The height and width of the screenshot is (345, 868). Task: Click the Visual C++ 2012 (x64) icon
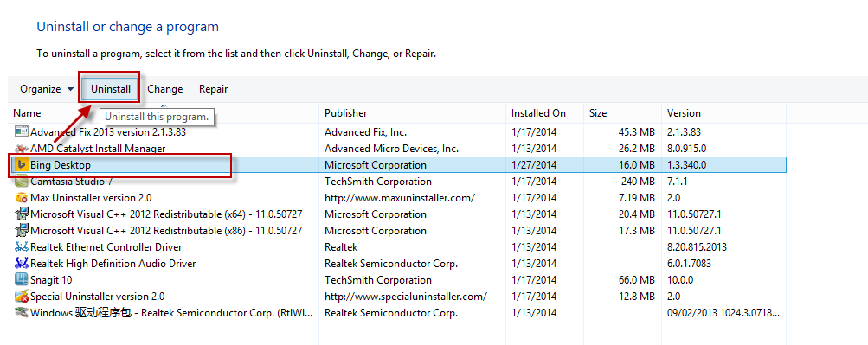coord(21,214)
